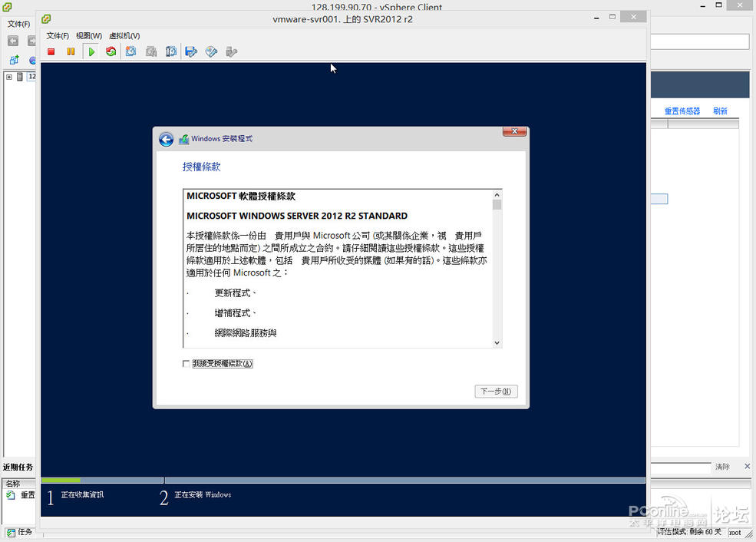Minimize the VM console window

pos(596,18)
